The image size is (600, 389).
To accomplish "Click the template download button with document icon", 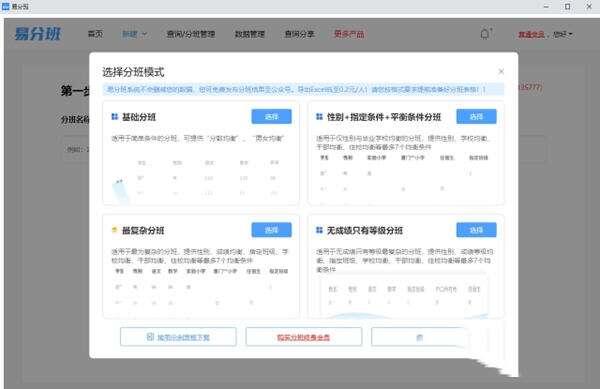I will tap(178, 337).
